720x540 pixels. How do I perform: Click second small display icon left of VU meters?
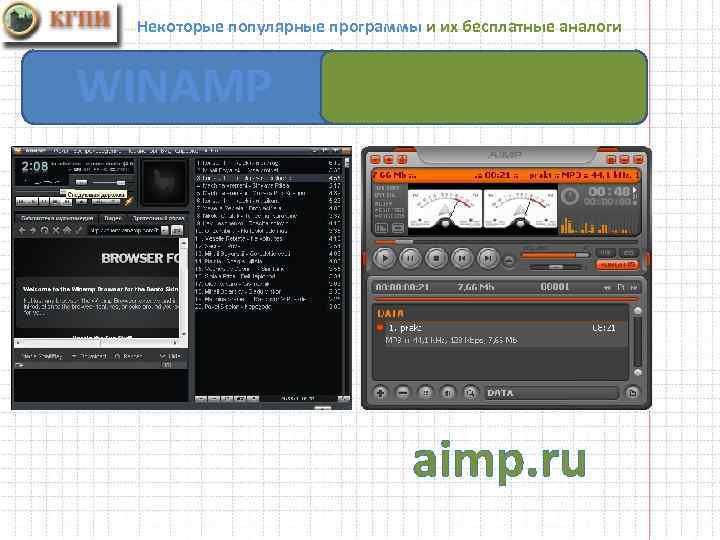coord(398,228)
